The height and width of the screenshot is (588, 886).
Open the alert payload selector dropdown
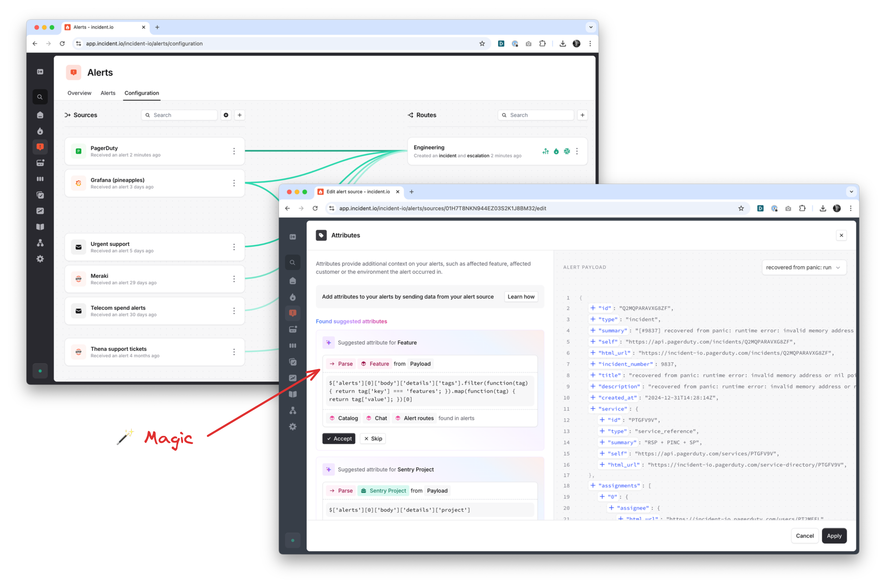point(804,267)
